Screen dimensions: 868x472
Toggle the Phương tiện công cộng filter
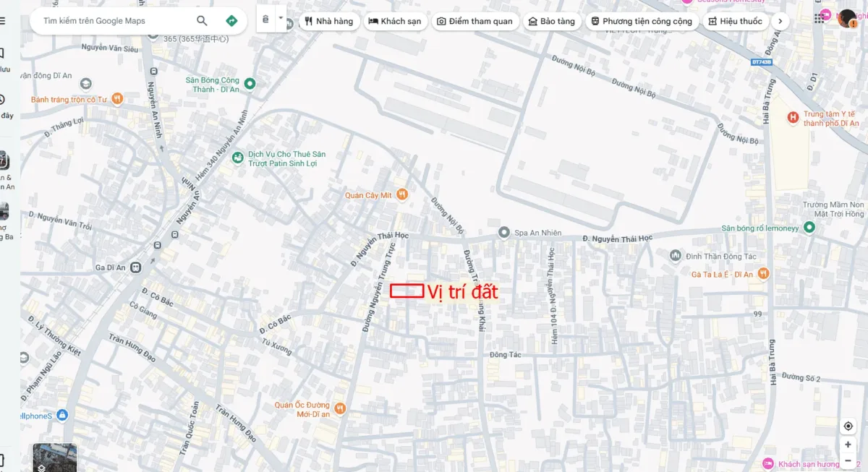pyautogui.click(x=642, y=21)
